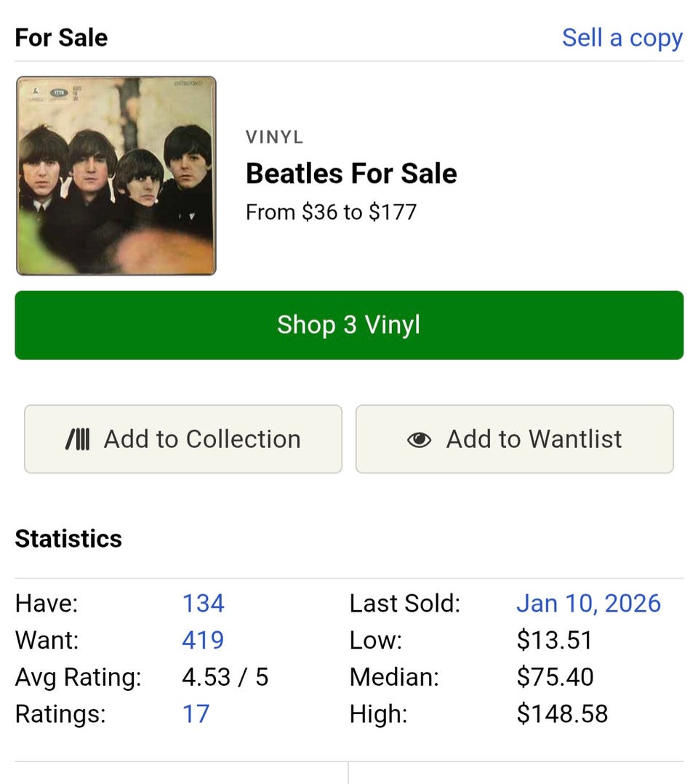The height and width of the screenshot is (784, 698).
Task: Open the Beatles For Sale album cover thumbnail
Action: tap(116, 176)
